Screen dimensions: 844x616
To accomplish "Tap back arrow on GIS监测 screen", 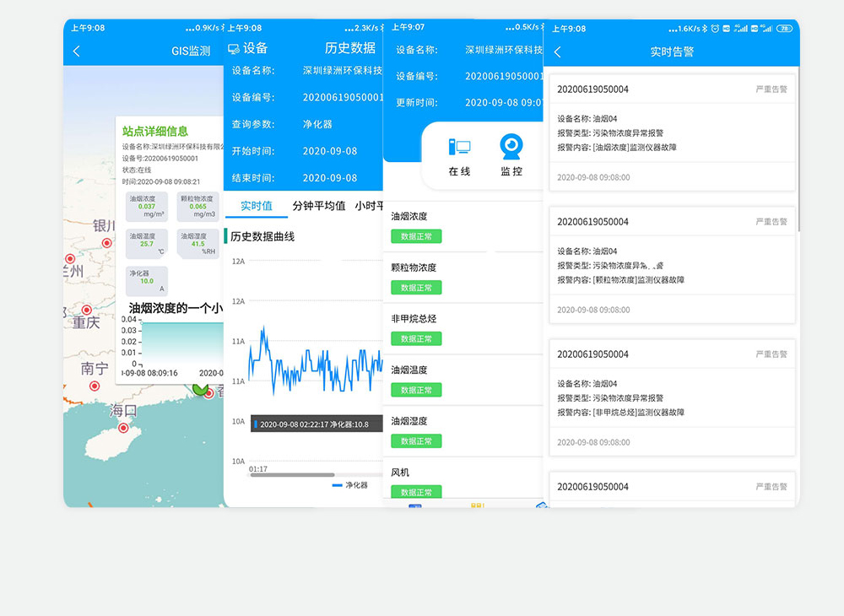I will [x=77, y=51].
